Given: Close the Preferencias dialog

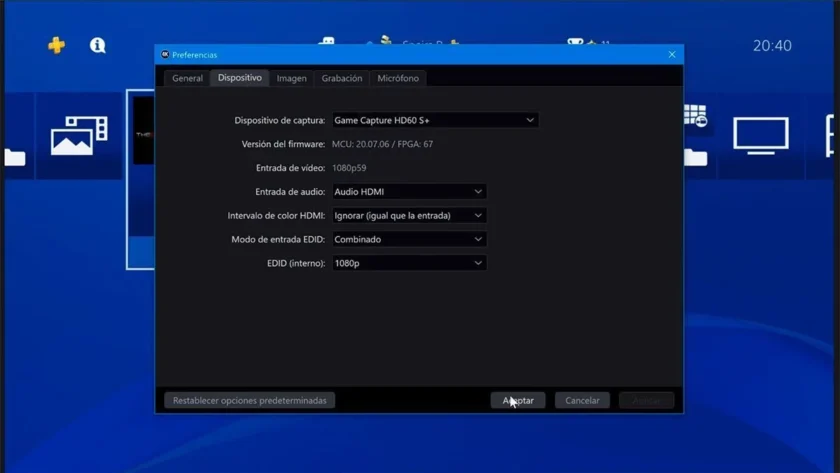Looking at the screenshot, I should (x=672, y=54).
